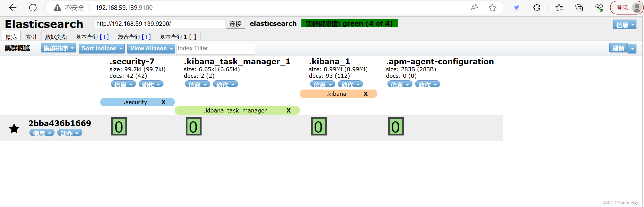
Task: Remove the .security alias with X
Action: [163, 102]
